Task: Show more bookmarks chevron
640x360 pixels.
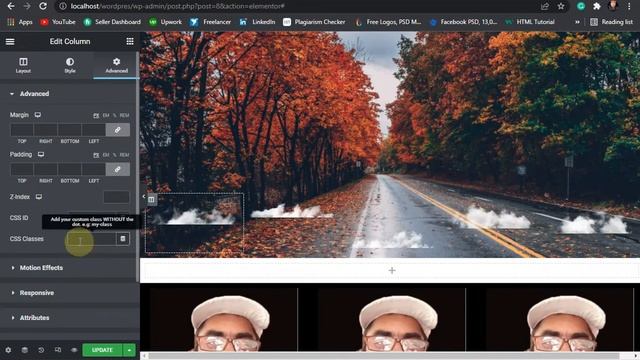Action: 577,22
